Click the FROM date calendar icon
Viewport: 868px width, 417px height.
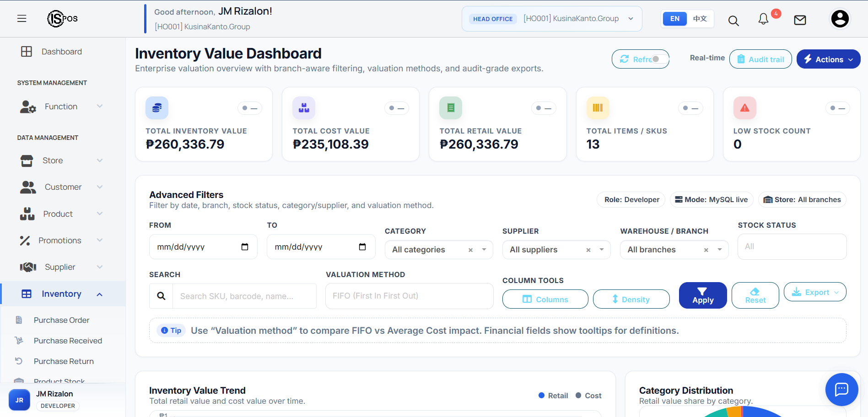point(245,247)
